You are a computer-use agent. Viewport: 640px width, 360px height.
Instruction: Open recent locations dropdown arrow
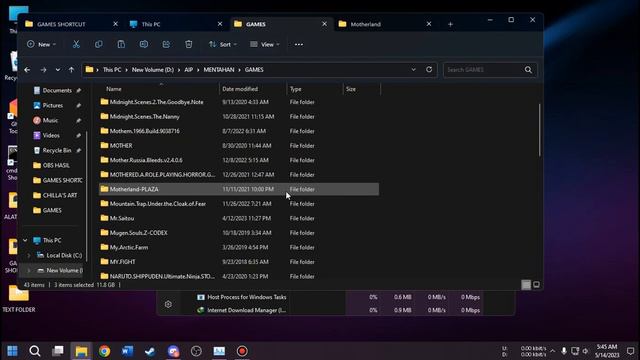point(58,70)
